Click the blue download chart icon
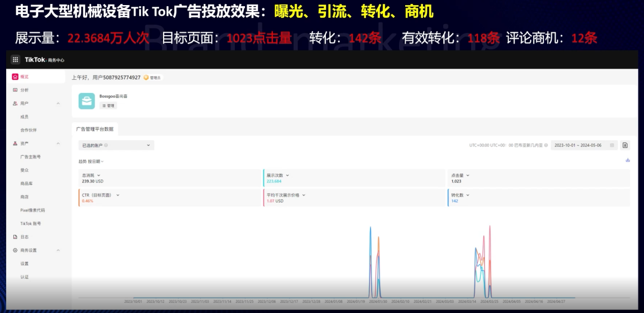 (x=628, y=160)
